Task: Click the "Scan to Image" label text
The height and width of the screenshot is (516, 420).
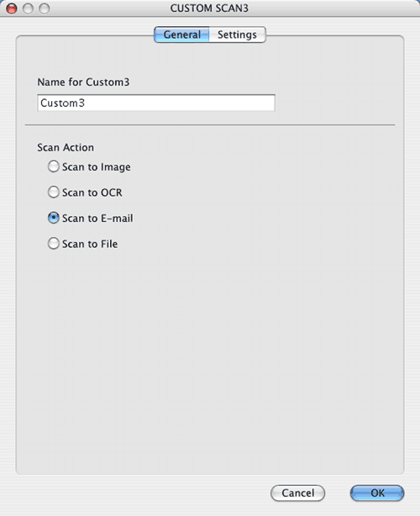Action: click(x=97, y=167)
